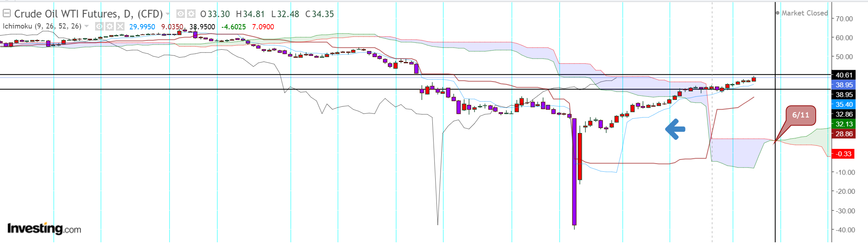Image resolution: width=868 pixels, height=248 pixels.
Task: Select the Ichimoku value -4.6025
Action: [x=234, y=27]
